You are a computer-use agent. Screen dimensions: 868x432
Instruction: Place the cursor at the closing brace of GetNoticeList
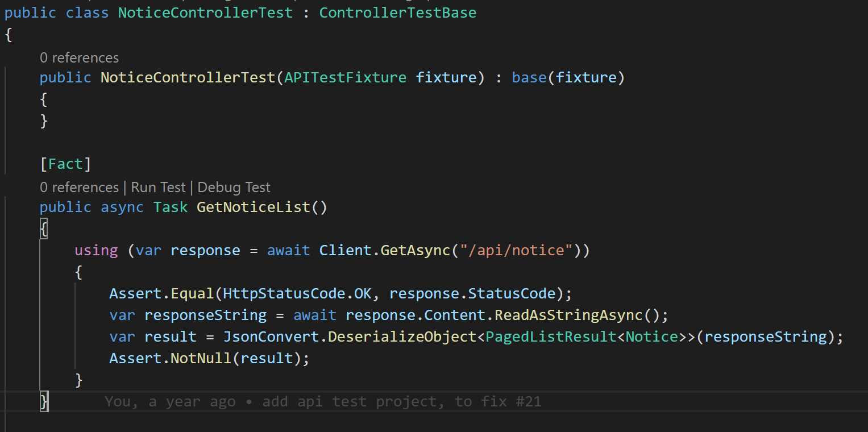coord(44,402)
